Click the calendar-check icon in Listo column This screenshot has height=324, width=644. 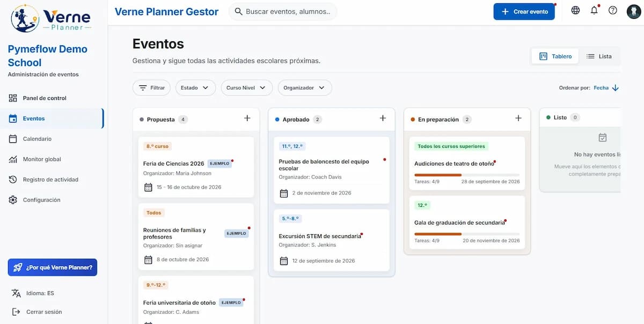pos(603,138)
